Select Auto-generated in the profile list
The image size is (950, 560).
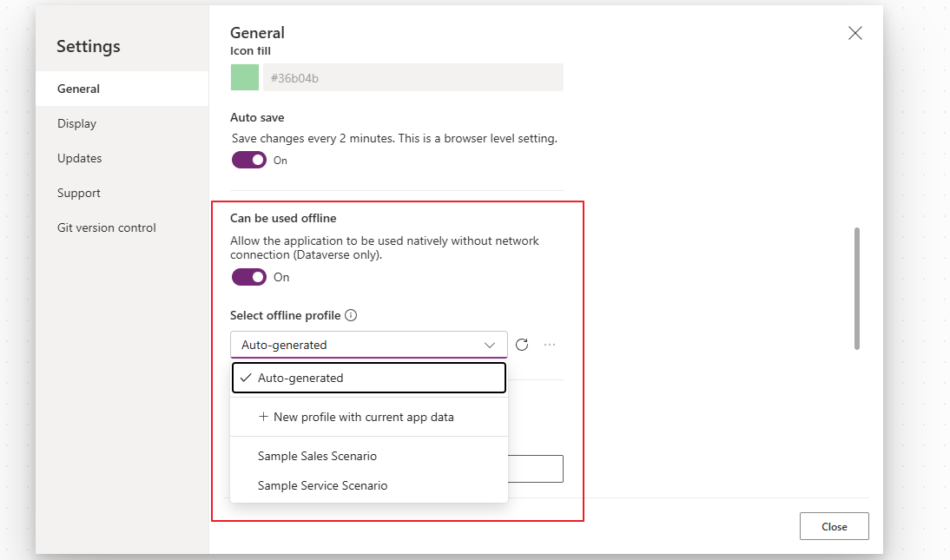[300, 378]
